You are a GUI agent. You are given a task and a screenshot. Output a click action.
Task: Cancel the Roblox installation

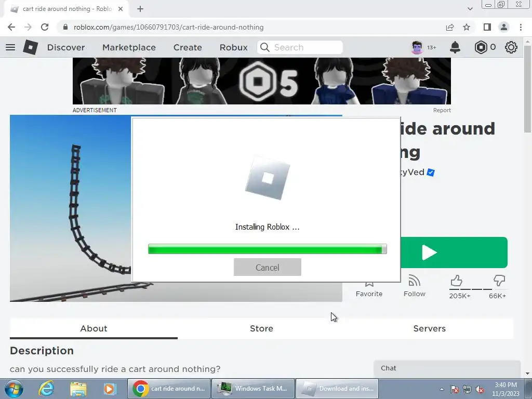click(x=268, y=267)
